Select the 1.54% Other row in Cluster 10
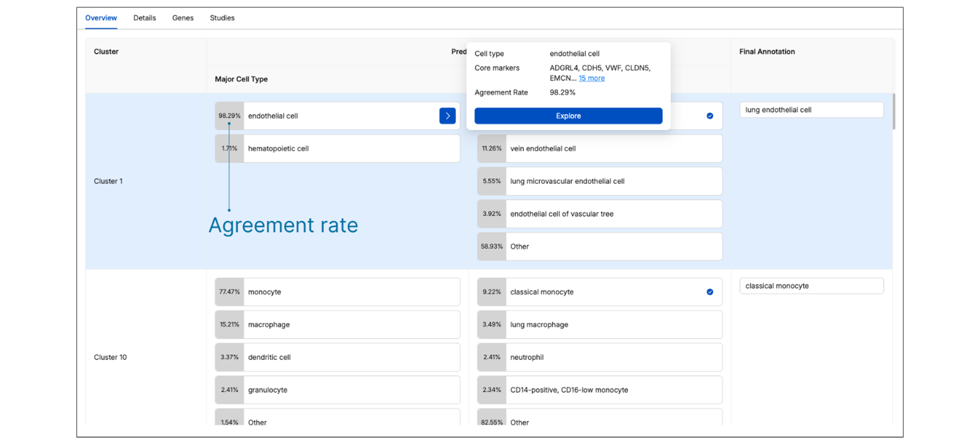The width and height of the screenshot is (980, 445). 338,417
